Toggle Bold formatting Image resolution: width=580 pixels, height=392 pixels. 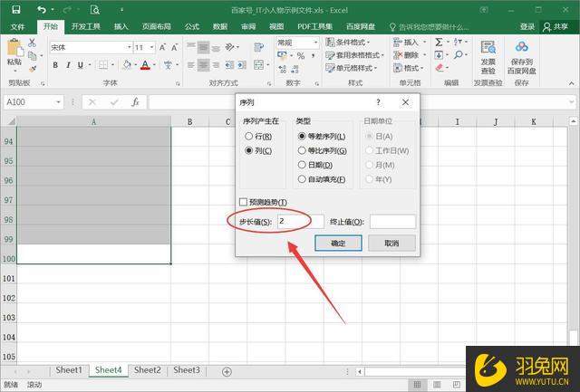coord(55,65)
